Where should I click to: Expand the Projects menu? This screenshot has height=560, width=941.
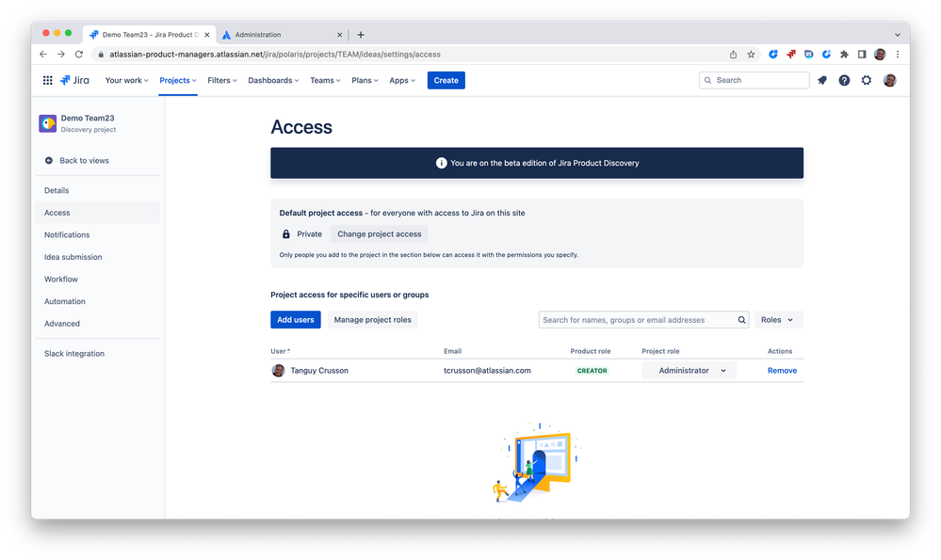178,80
